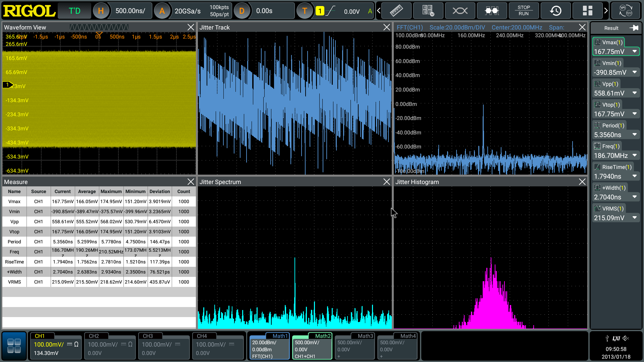Expand the Vmax(1) result dropdown
Image resolution: width=644 pixels, height=362 pixels.
pyautogui.click(x=635, y=52)
